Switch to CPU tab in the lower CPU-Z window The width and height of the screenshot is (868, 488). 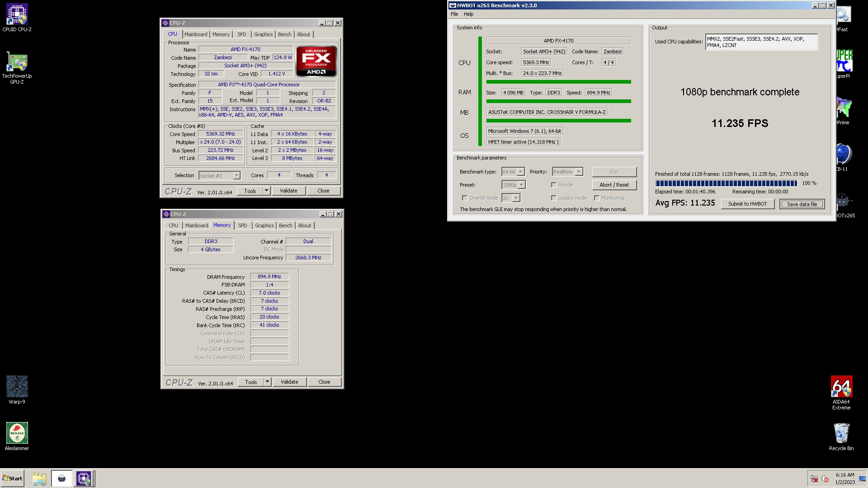(x=173, y=225)
